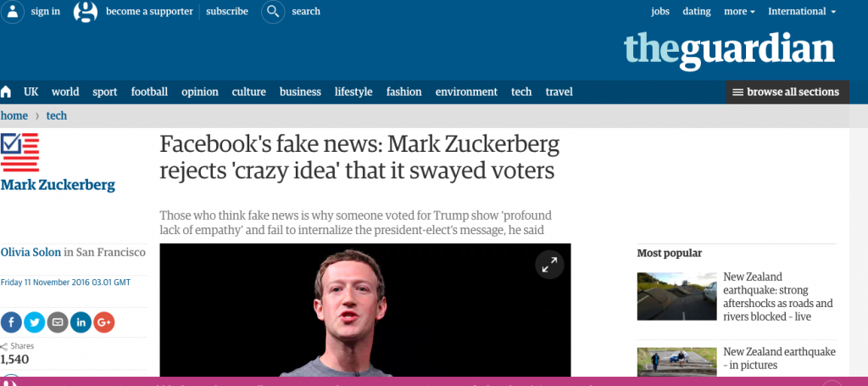Open the football section
Viewport: 868px width, 386px height.
[x=149, y=92]
